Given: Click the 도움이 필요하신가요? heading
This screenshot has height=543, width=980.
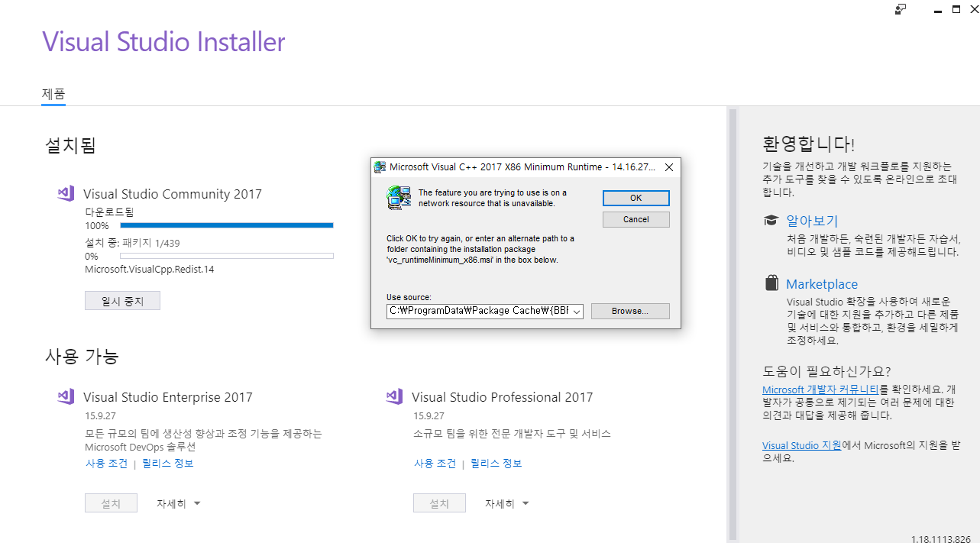Looking at the screenshot, I should click(826, 371).
